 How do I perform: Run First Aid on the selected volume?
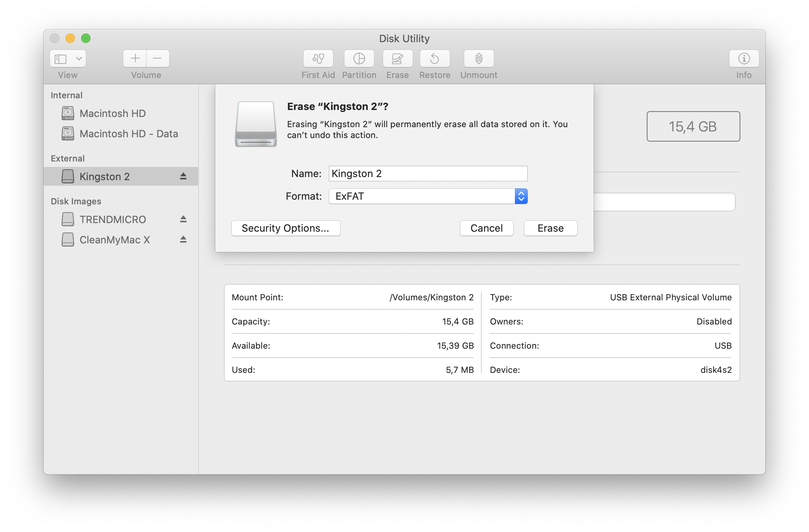318,59
